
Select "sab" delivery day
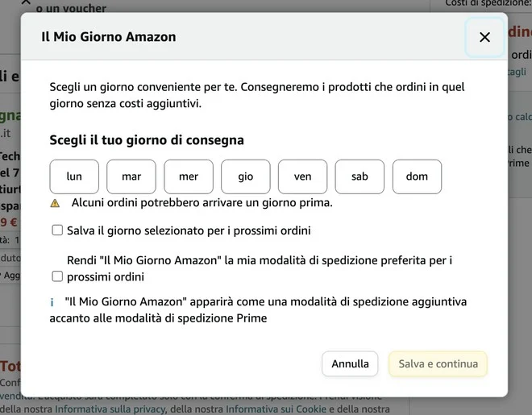360,176
